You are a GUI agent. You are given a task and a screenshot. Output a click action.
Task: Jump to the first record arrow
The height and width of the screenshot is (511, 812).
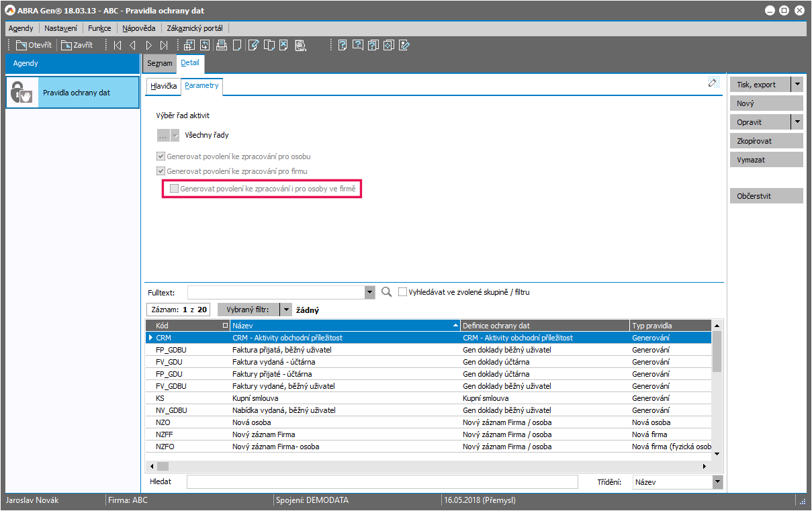coord(118,46)
